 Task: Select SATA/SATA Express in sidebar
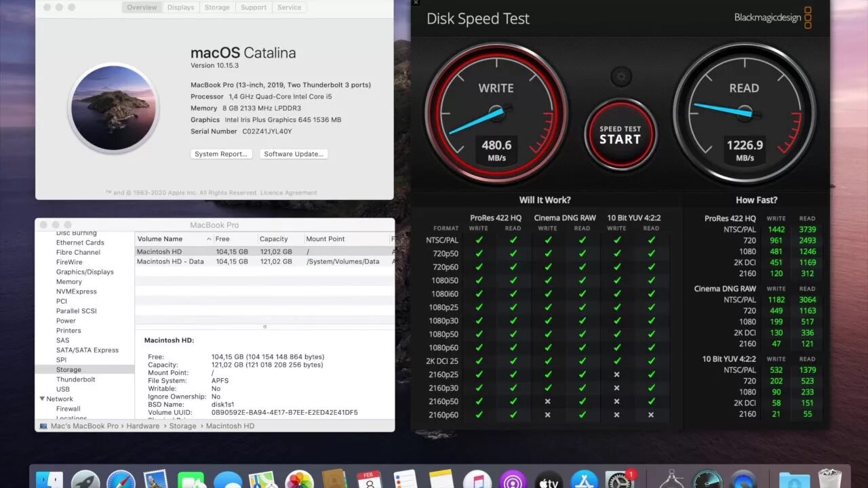point(87,350)
